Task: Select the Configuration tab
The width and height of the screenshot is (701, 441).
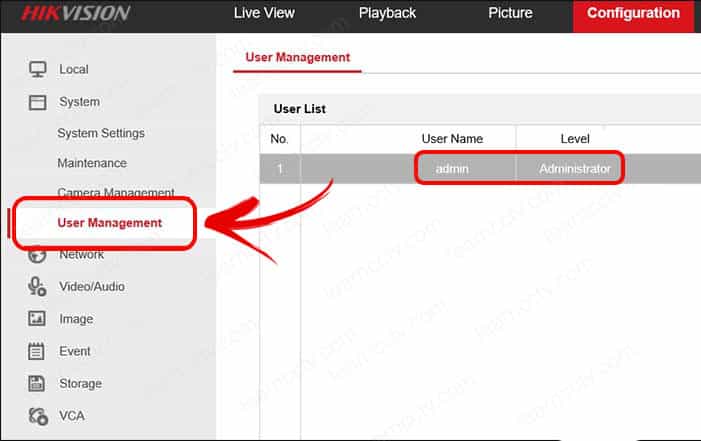Action: click(633, 14)
